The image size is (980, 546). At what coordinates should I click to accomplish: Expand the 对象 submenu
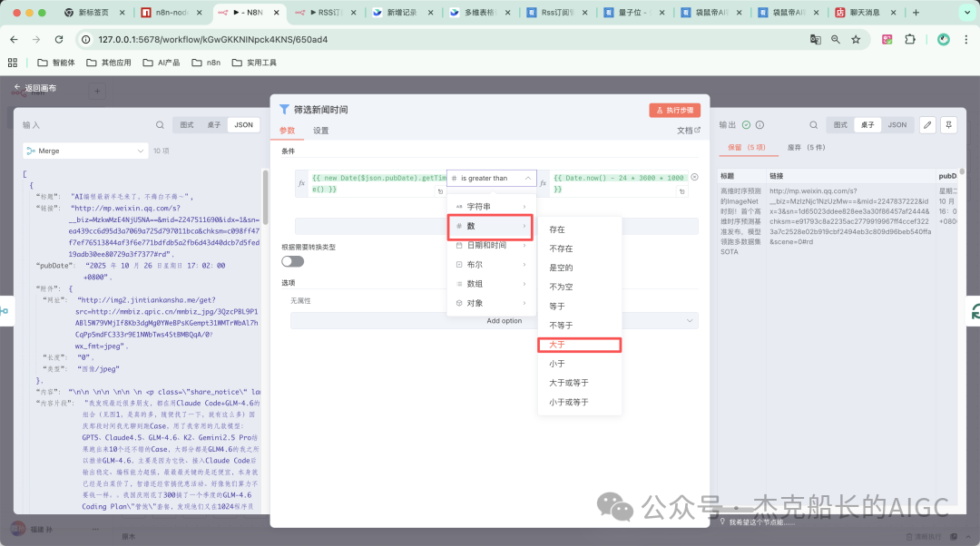tap(491, 303)
